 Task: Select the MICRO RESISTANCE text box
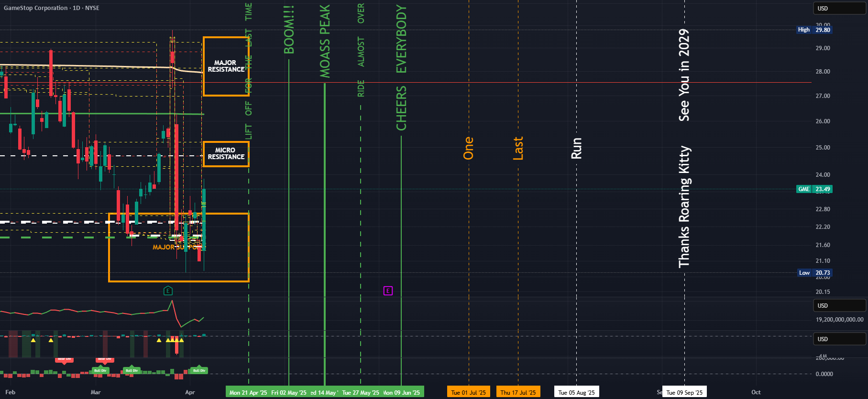coord(226,153)
